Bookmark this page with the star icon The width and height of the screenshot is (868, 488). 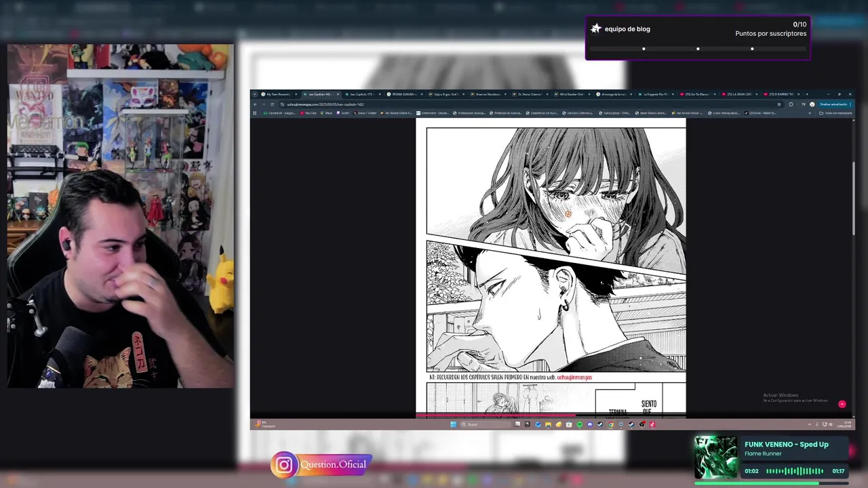tap(779, 104)
